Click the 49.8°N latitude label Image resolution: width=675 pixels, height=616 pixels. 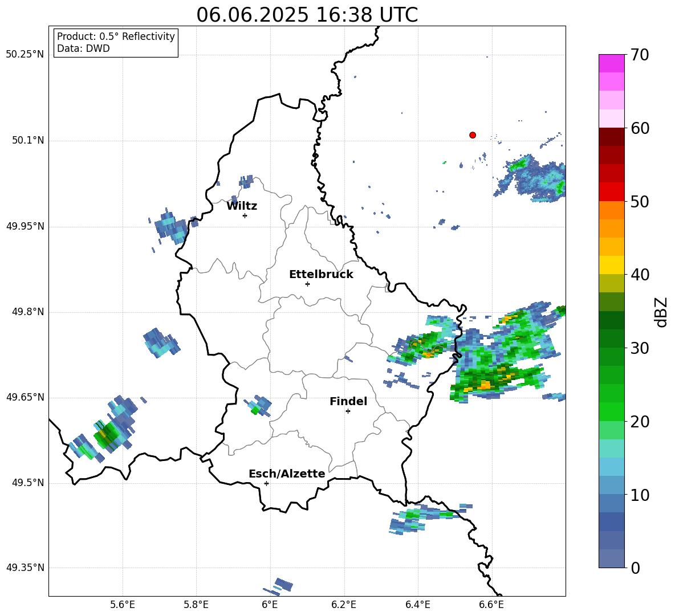[28, 312]
